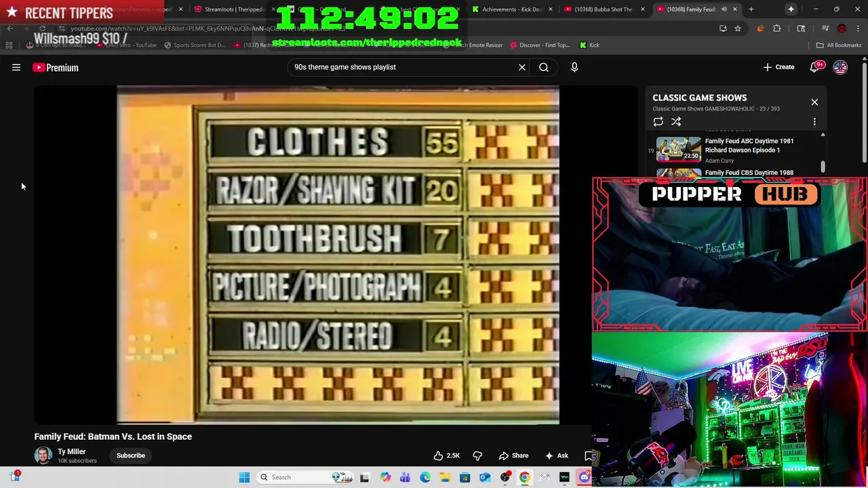The image size is (868, 488).
Task: Toggle shuffle playlist in playlist panel
Action: point(676,122)
